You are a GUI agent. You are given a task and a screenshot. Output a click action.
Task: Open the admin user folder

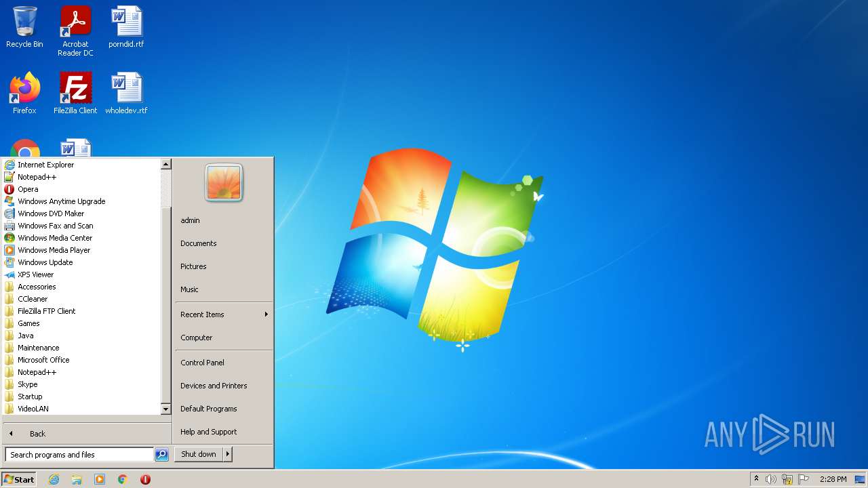coord(224,220)
